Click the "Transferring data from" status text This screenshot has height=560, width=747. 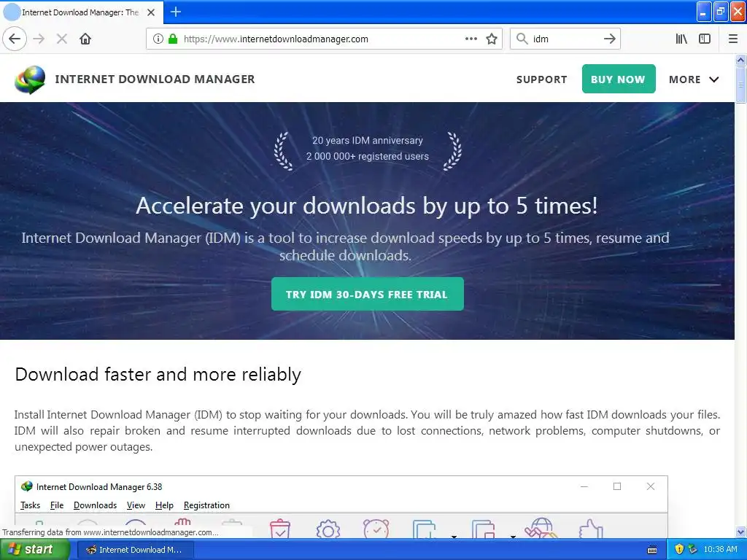click(111, 532)
